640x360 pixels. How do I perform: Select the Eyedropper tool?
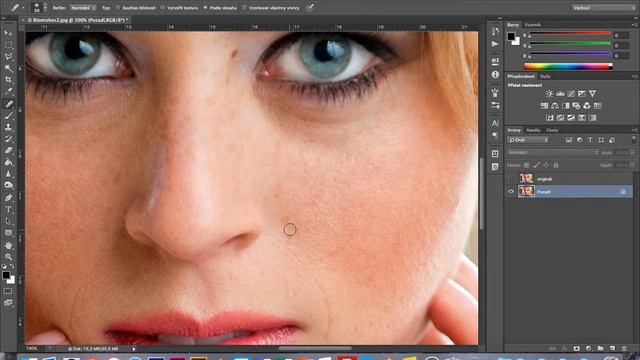(x=8, y=91)
